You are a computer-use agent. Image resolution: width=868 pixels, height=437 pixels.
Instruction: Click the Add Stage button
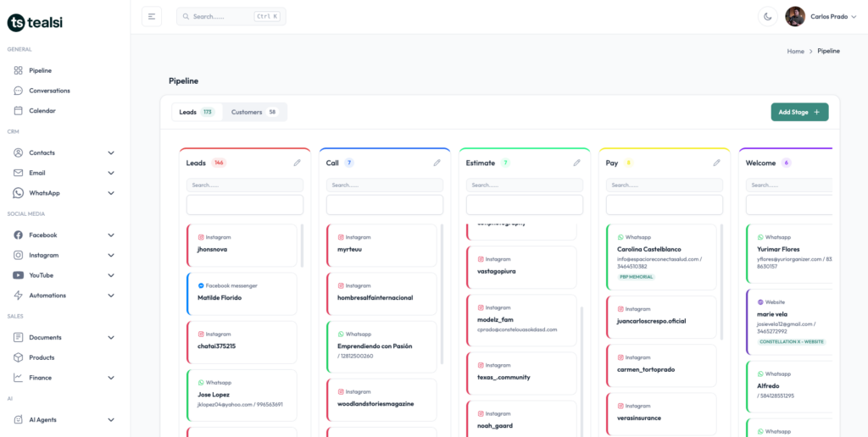[798, 112]
